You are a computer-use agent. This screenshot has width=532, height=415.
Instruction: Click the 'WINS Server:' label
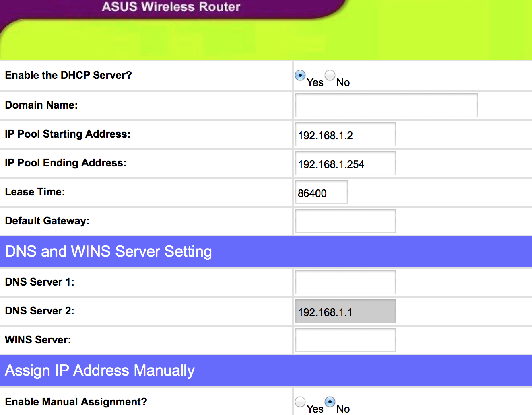(38, 340)
